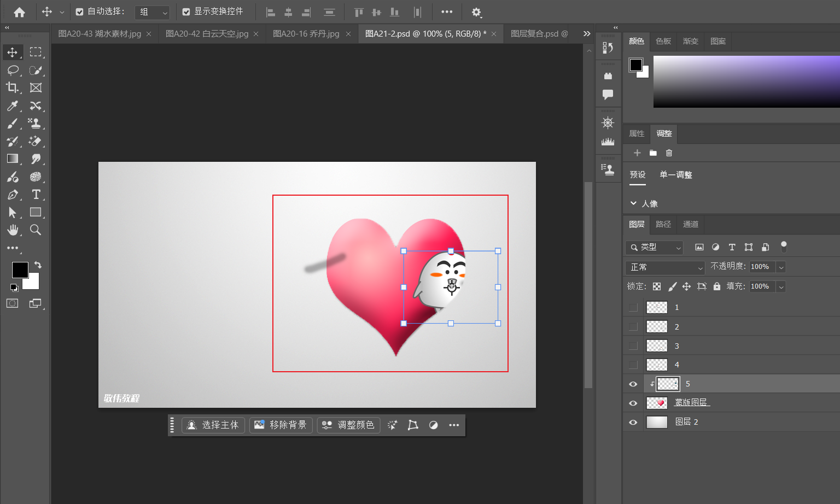Screen dimensions: 840x504
Task: Select the Eyedropper tool
Action: 12,106
